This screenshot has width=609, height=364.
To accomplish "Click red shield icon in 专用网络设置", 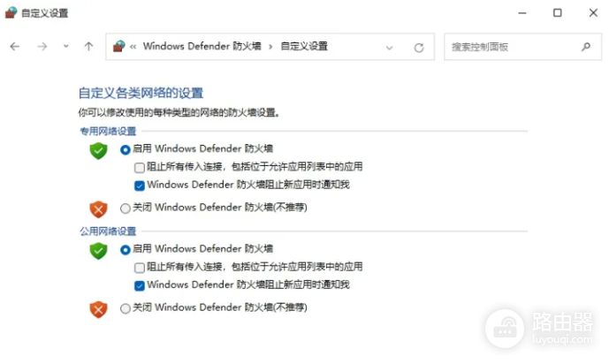I will tap(99, 209).
